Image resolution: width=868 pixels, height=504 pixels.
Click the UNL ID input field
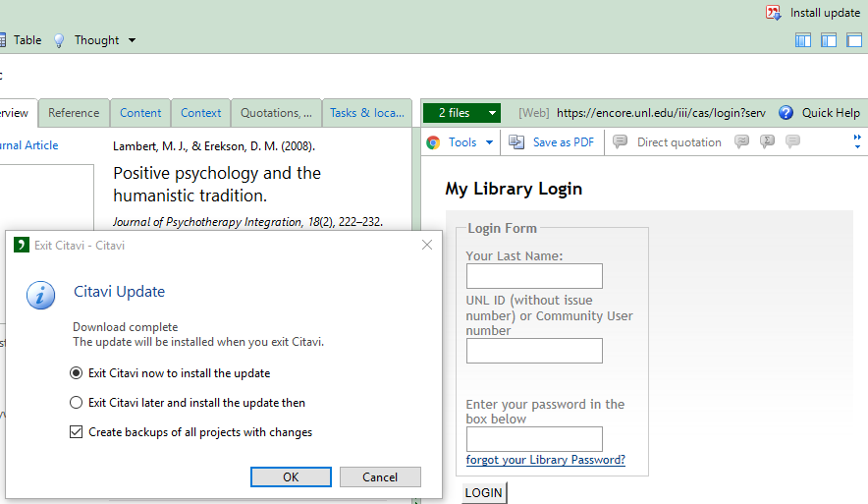534,351
